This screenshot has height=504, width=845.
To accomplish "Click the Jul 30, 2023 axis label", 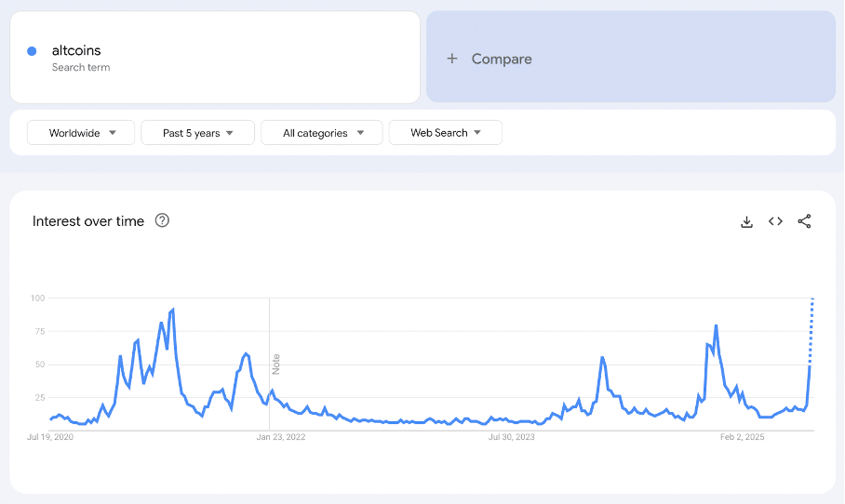I will [512, 436].
